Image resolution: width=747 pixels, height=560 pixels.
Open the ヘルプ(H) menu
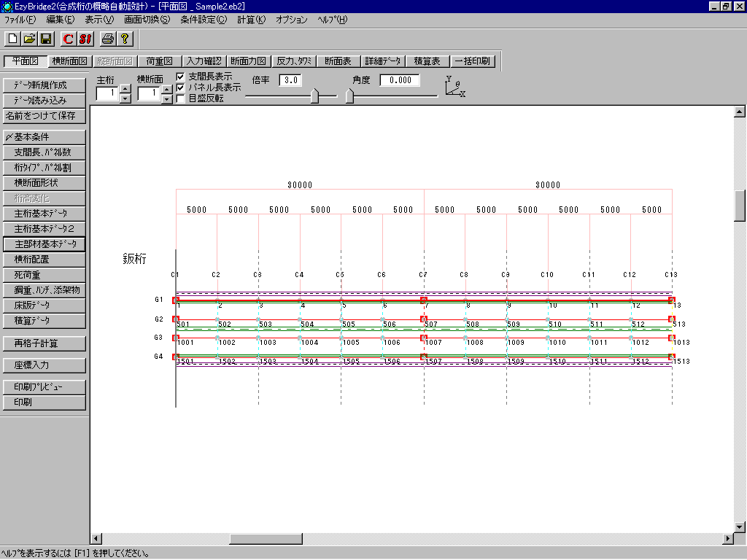(x=332, y=20)
